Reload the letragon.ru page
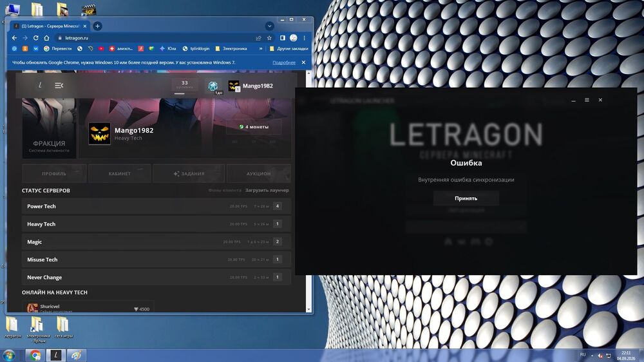Screen dimensions: 644x362 [35, 38]
